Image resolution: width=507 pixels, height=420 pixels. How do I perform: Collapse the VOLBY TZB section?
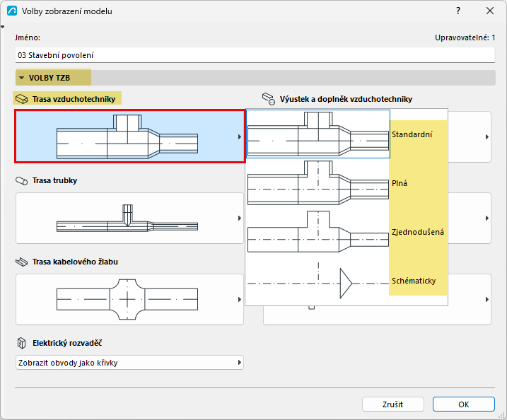22,78
